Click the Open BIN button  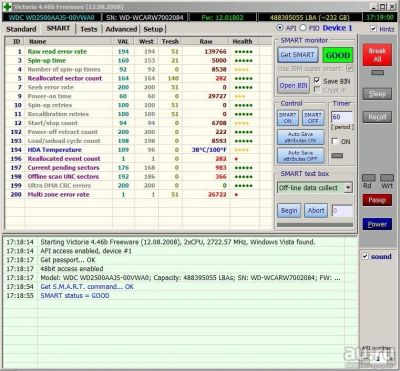[x=293, y=86]
